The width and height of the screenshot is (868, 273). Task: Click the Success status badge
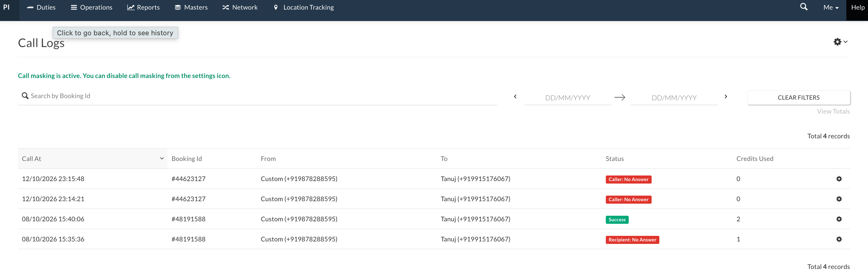[x=617, y=220]
